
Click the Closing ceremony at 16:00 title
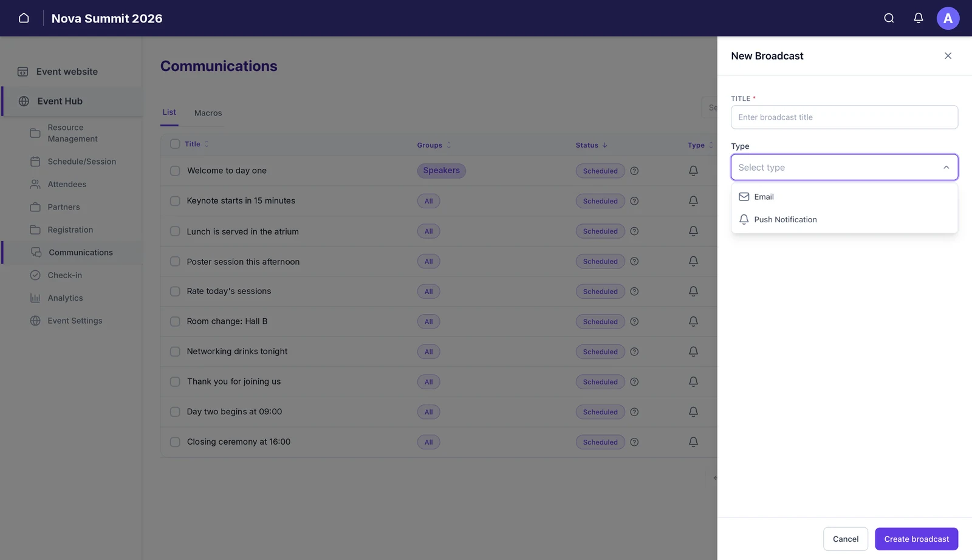[x=239, y=442]
